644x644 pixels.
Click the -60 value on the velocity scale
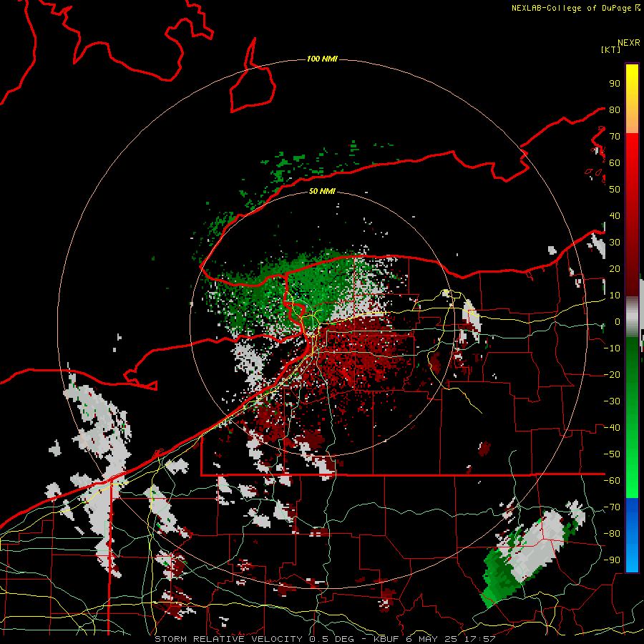coord(612,481)
